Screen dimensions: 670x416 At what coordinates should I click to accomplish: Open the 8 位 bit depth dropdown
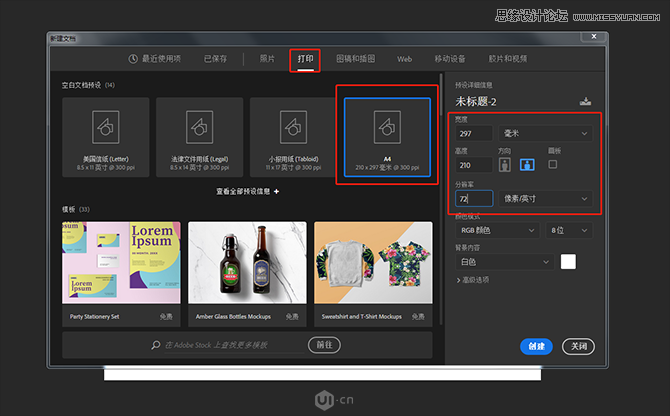569,230
